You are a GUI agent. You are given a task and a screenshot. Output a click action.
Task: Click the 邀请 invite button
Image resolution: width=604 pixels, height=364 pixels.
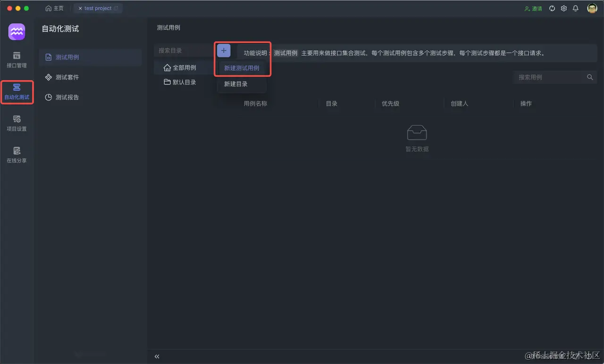tap(533, 8)
